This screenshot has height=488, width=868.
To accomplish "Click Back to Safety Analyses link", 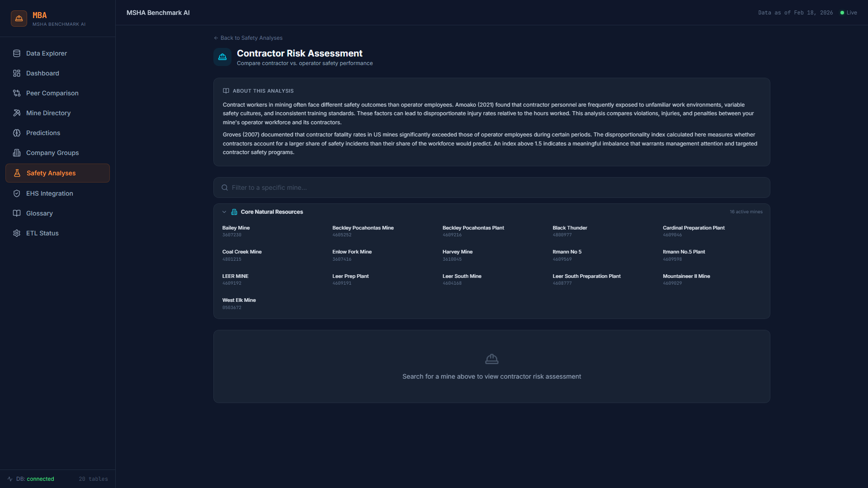I will pos(248,38).
